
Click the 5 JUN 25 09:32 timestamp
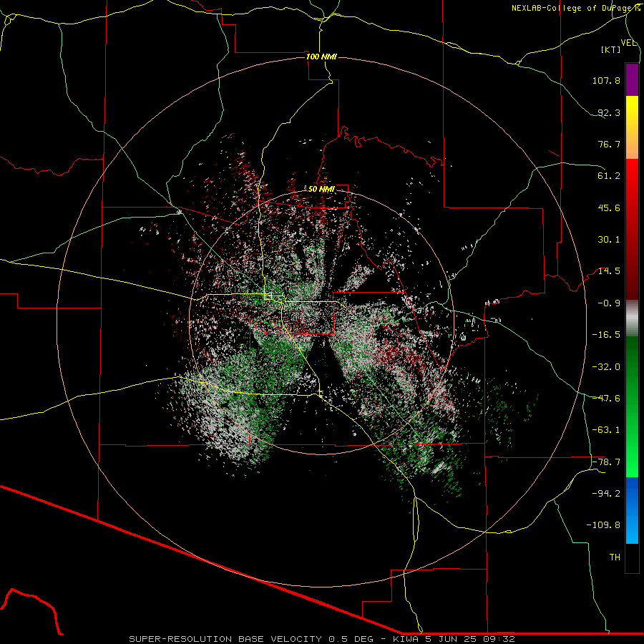[471, 639]
